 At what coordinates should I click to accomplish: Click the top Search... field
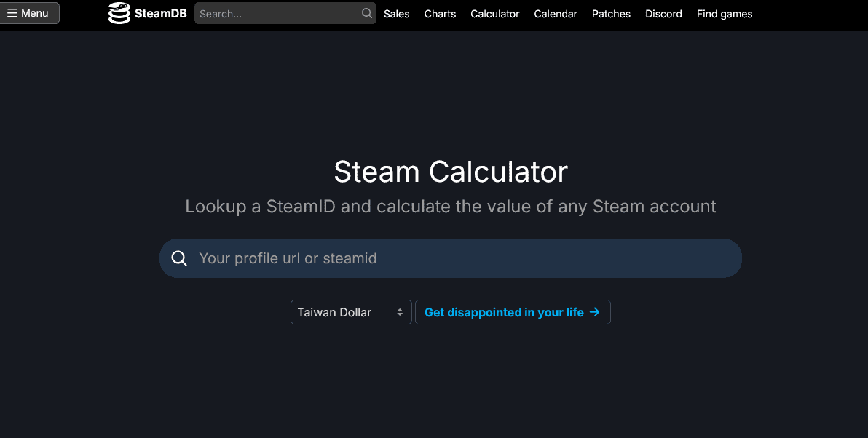click(284, 13)
